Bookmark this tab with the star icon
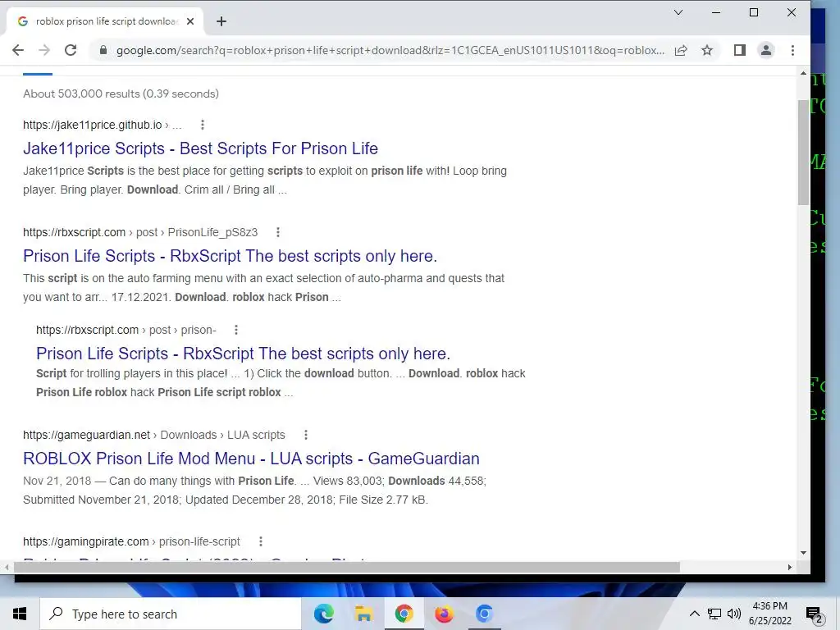The height and width of the screenshot is (630, 840). pos(707,50)
